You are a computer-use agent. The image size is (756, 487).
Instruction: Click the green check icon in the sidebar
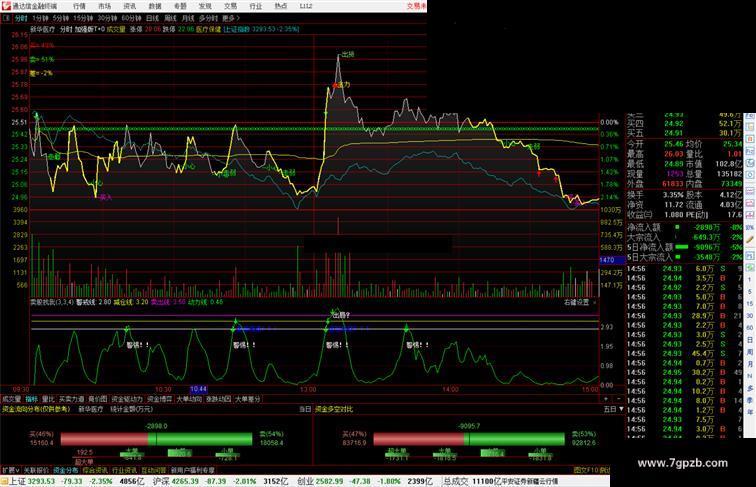pos(750,267)
